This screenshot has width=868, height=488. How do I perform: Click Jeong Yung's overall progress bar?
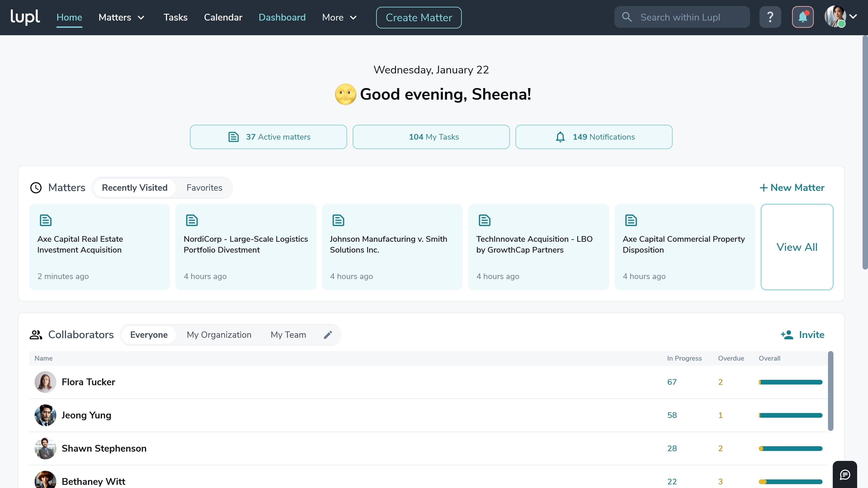point(790,415)
